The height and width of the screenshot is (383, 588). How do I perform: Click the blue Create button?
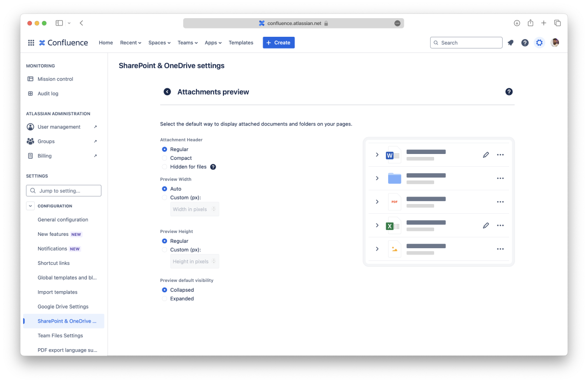point(278,43)
